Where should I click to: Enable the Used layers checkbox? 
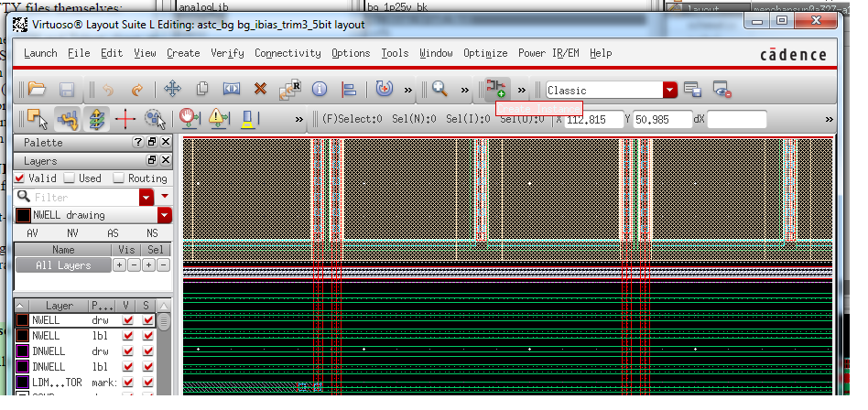point(70,178)
